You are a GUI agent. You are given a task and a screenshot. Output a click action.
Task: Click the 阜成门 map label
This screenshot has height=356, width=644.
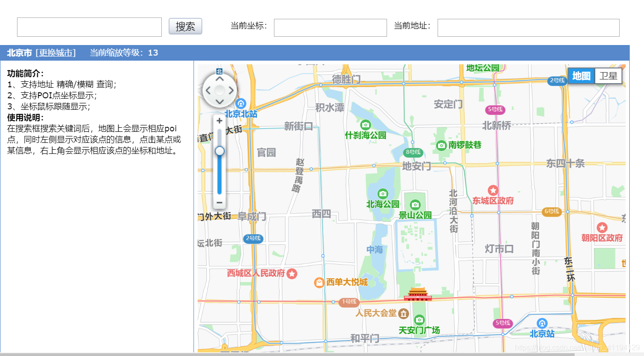[x=252, y=216]
